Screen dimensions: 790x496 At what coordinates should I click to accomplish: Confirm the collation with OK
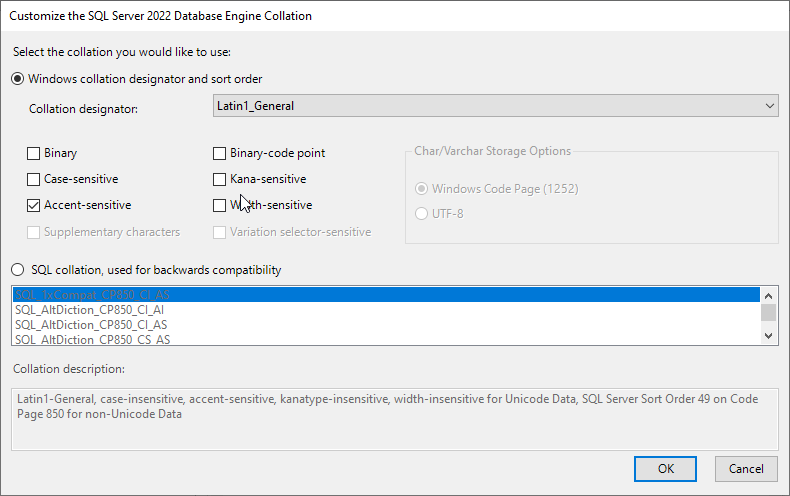[665, 468]
